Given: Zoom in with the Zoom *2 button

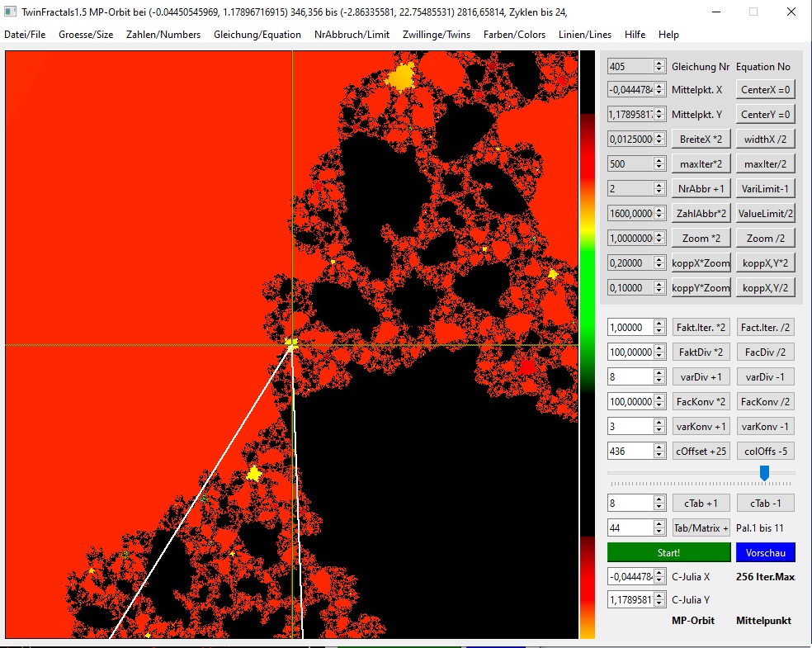Looking at the screenshot, I should pos(701,239).
